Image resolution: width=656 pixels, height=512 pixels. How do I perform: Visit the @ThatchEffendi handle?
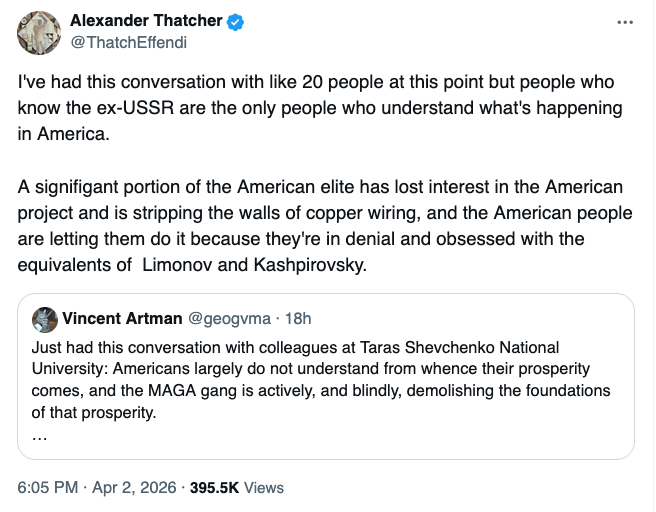point(128,42)
